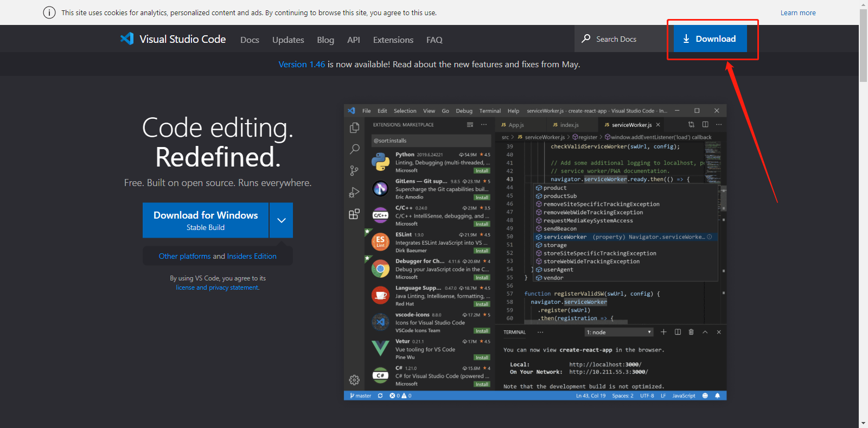Click 'Spaces: 2' in status bar
The height and width of the screenshot is (428, 868).
(623, 395)
